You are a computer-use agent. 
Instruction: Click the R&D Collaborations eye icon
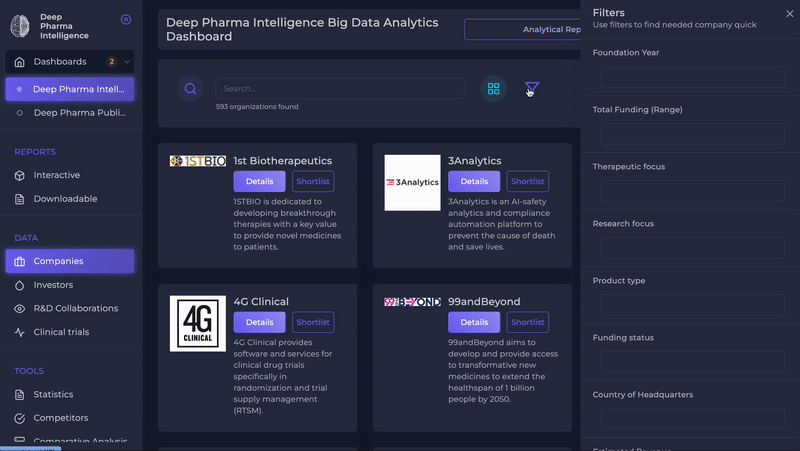pyautogui.click(x=19, y=309)
